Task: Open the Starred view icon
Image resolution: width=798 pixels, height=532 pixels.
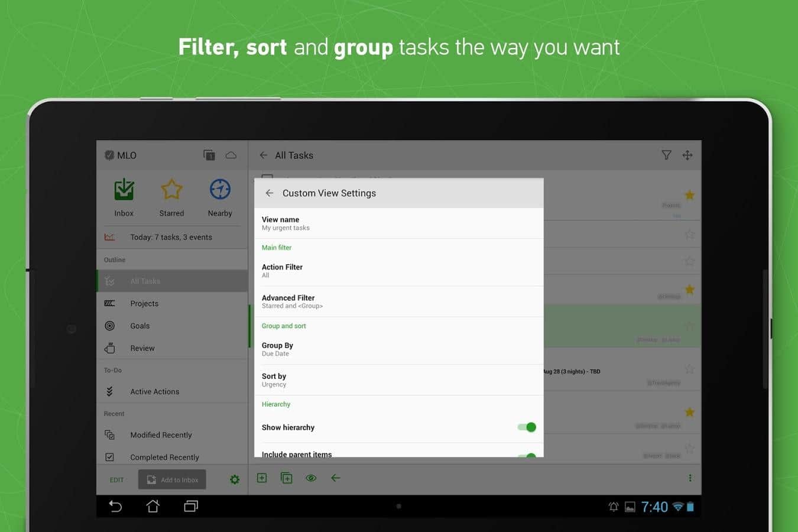Action: coord(171,190)
